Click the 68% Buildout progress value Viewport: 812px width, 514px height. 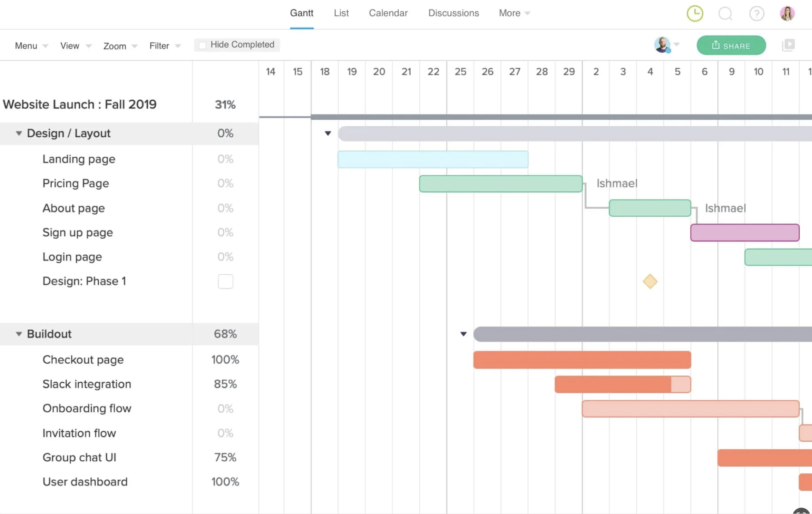225,334
